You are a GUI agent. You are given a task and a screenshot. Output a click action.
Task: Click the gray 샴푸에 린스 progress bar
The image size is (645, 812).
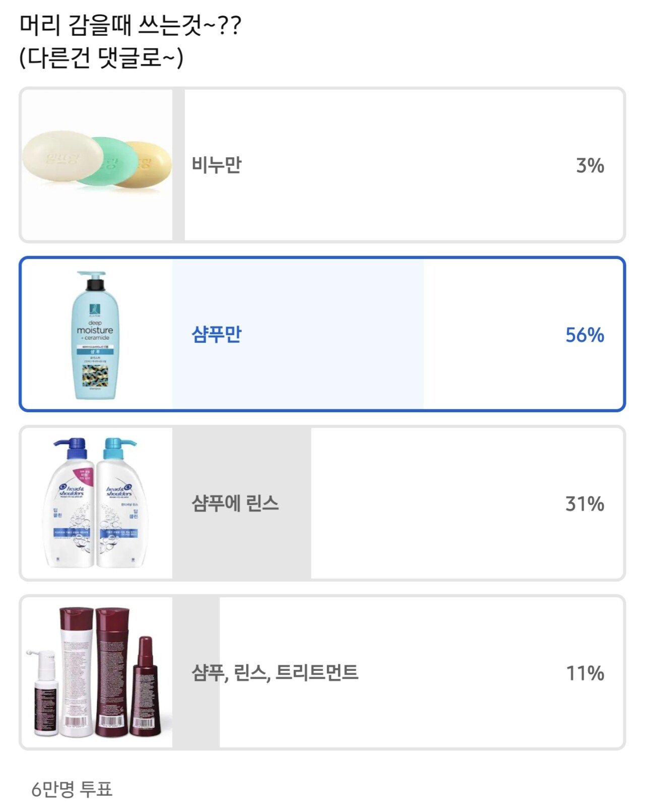point(242,503)
